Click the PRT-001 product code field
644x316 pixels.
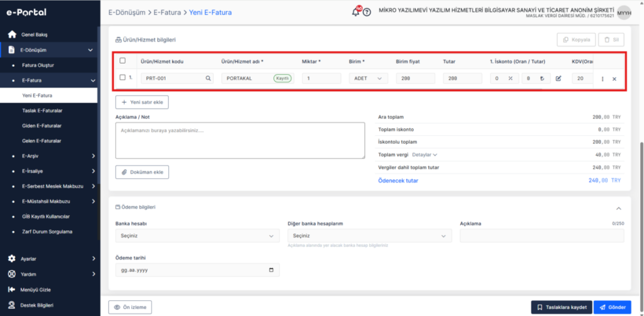tap(177, 79)
